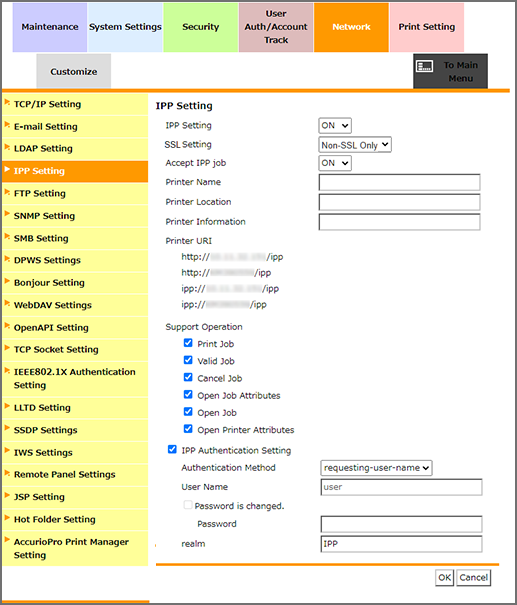This screenshot has height=605, width=517.
Task: Open AccurioPro Print Manager Setting
Action: coord(75,549)
